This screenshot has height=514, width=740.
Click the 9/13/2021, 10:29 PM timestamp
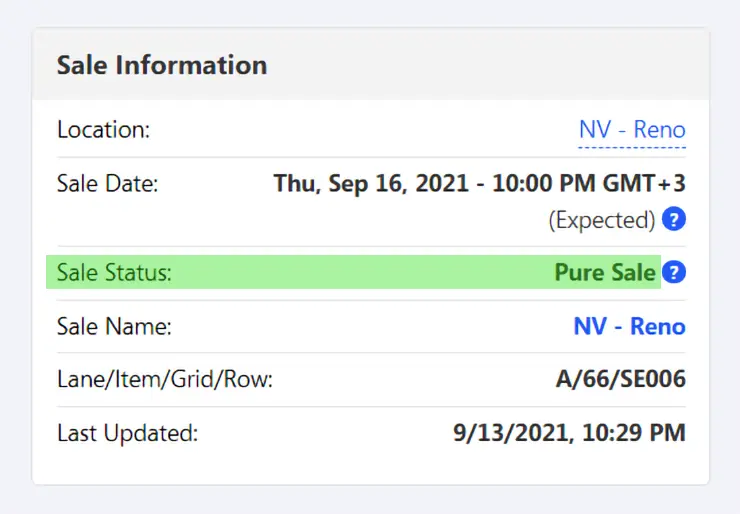pos(570,432)
